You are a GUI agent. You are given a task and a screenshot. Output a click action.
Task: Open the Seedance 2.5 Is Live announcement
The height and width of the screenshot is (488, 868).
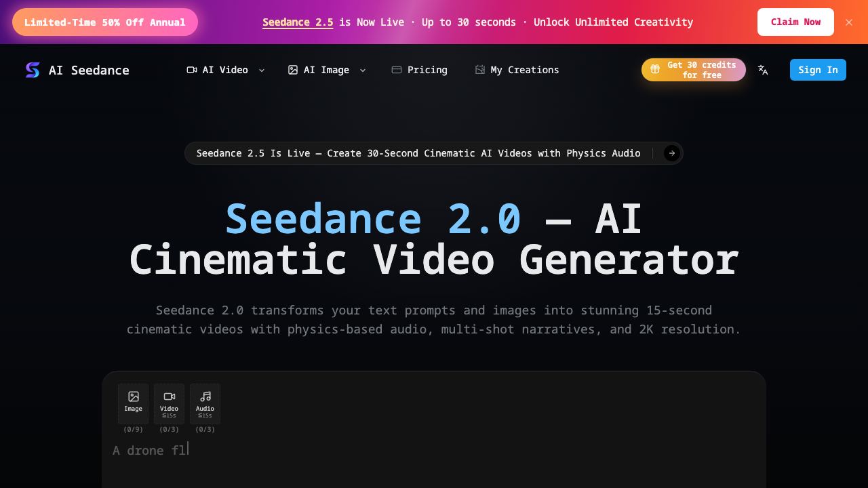pyautogui.click(x=434, y=153)
